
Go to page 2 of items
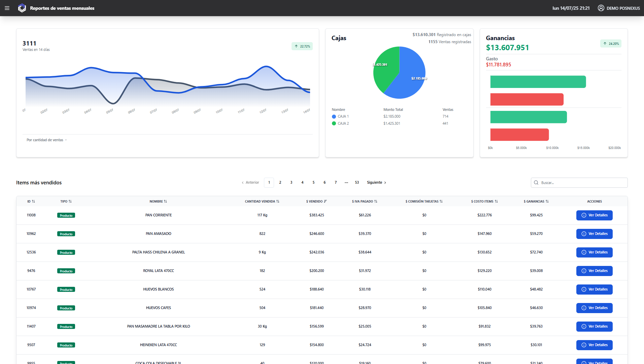coord(280,183)
